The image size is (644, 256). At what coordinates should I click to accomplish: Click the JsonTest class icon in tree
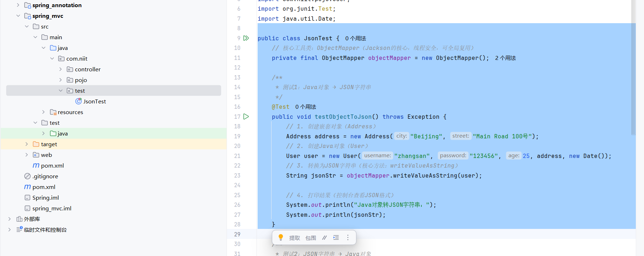coord(78,101)
